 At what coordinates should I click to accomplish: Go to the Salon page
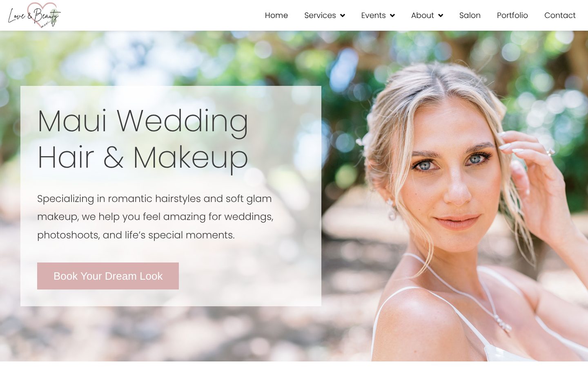point(470,15)
